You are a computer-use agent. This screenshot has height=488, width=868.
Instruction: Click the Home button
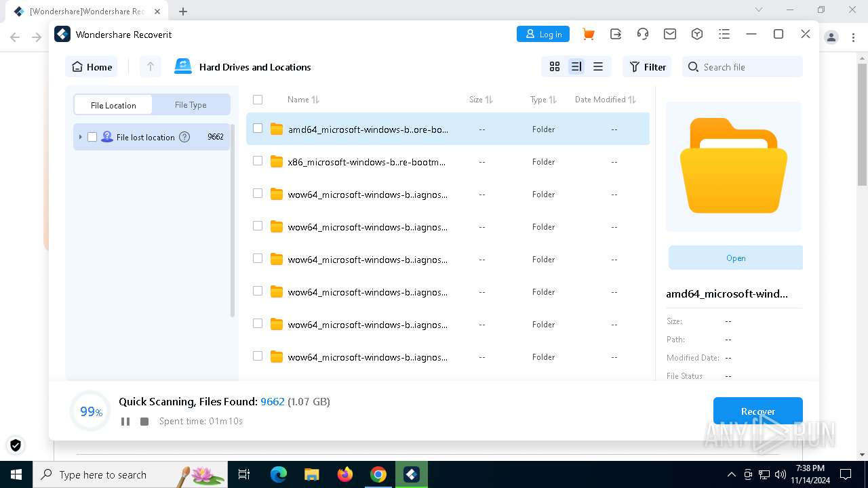(x=92, y=66)
